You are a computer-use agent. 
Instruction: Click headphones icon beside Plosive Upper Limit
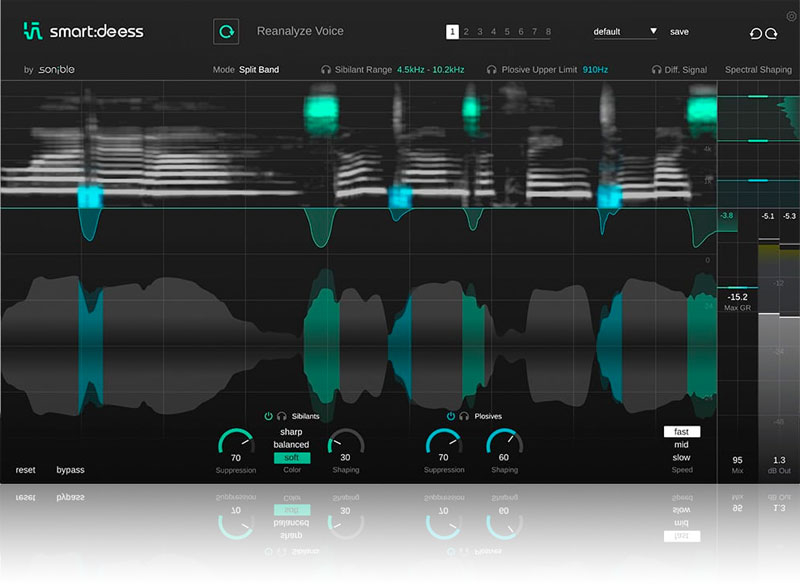click(x=491, y=70)
